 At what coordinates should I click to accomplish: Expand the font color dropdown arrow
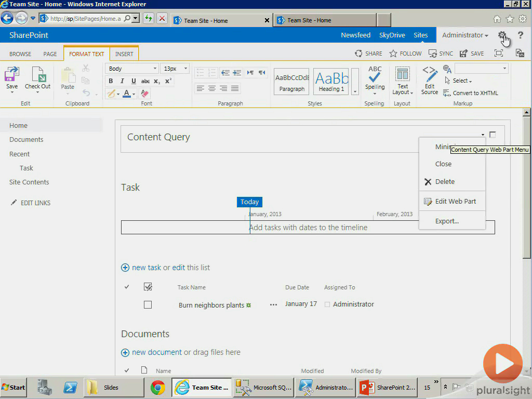point(134,94)
